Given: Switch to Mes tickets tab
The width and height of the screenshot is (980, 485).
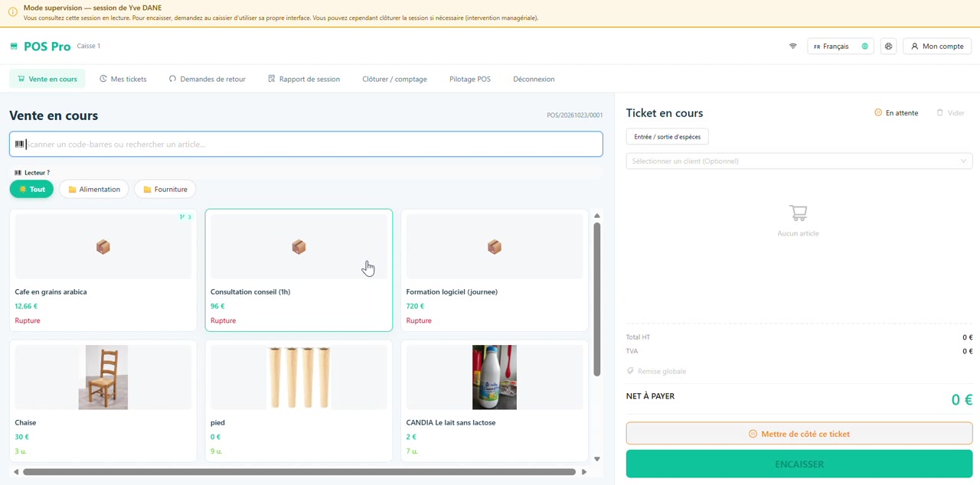Looking at the screenshot, I should [123, 79].
